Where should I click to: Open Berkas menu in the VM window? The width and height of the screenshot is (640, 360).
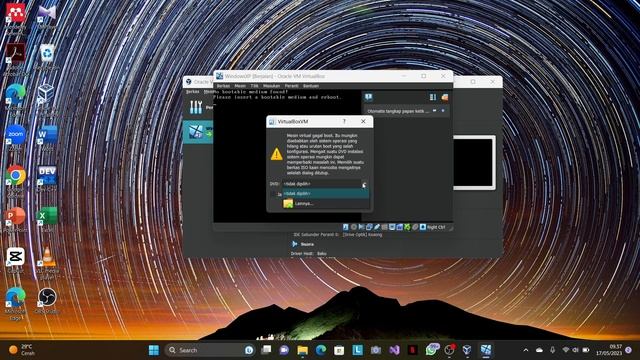[223, 86]
